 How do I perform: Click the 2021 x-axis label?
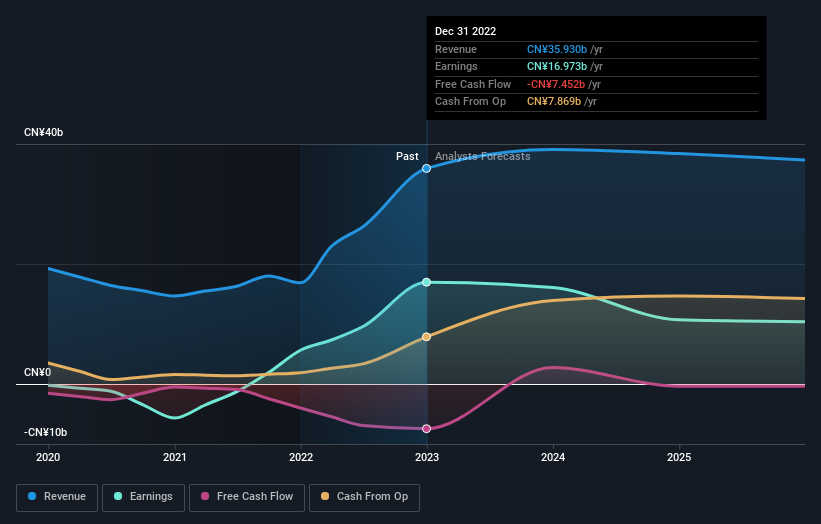click(x=174, y=458)
